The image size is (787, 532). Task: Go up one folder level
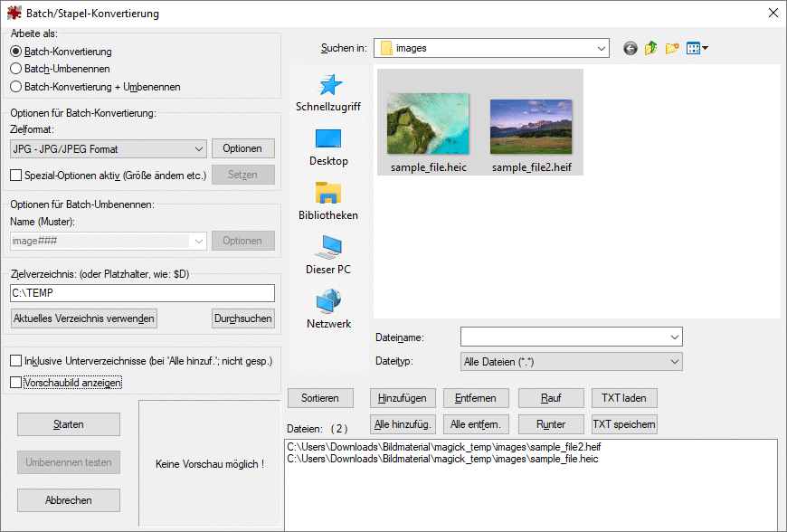coord(650,48)
